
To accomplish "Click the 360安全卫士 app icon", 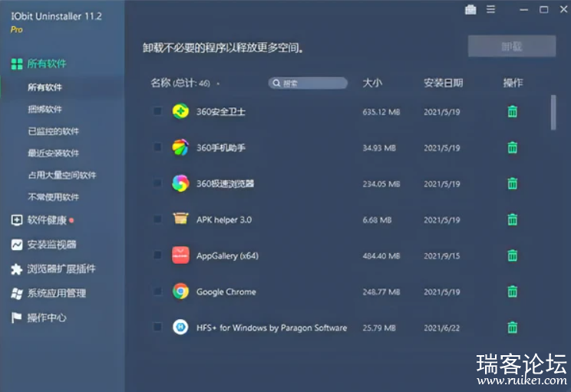I will [180, 111].
